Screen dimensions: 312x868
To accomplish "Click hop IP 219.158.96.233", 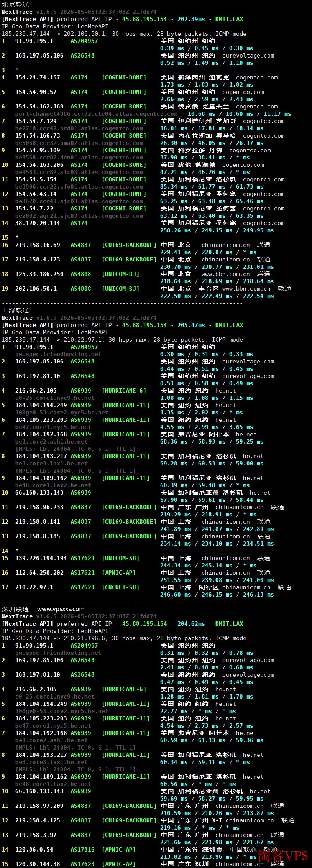I will point(39,507).
